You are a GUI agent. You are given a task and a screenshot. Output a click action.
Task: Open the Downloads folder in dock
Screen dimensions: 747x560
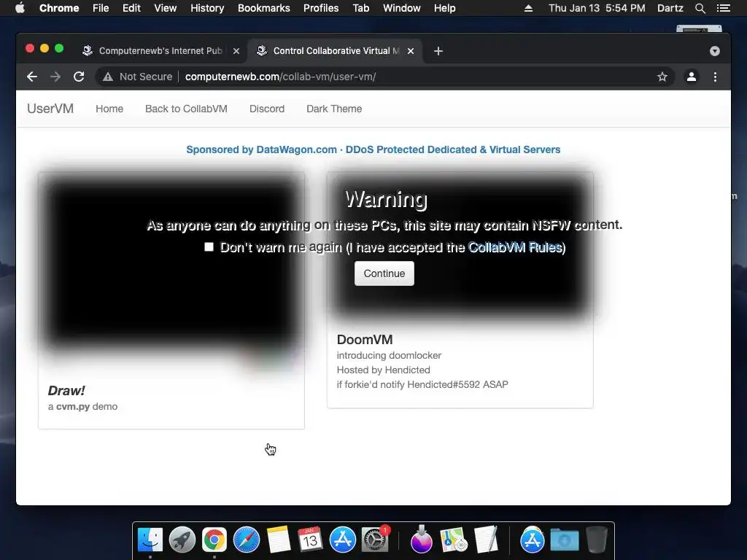(564, 540)
